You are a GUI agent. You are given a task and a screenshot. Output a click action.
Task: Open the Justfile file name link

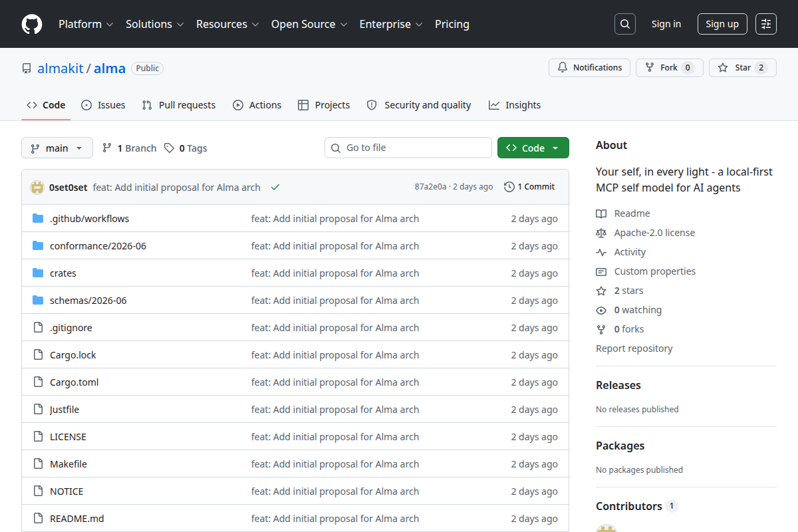[65, 410]
